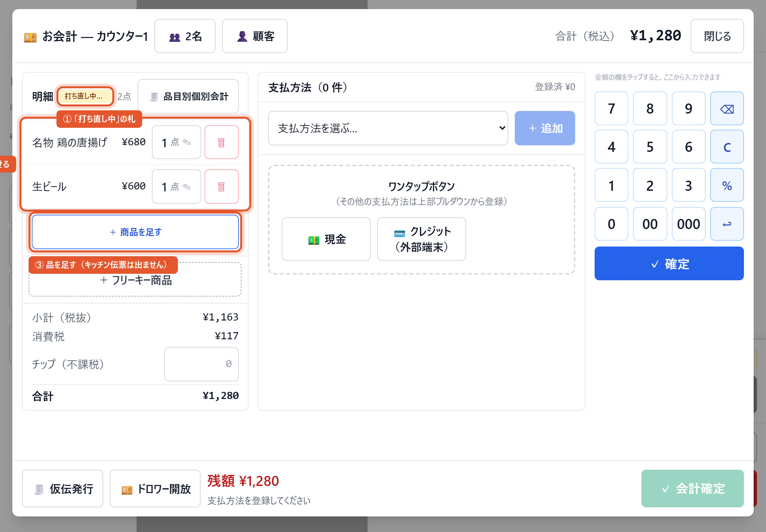This screenshot has height=532, width=766.
Task: Click the ＋追加 payment button
Action: click(x=545, y=128)
